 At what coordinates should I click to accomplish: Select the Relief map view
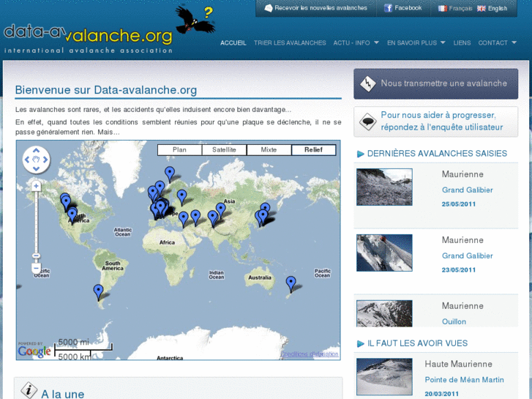pyautogui.click(x=313, y=150)
